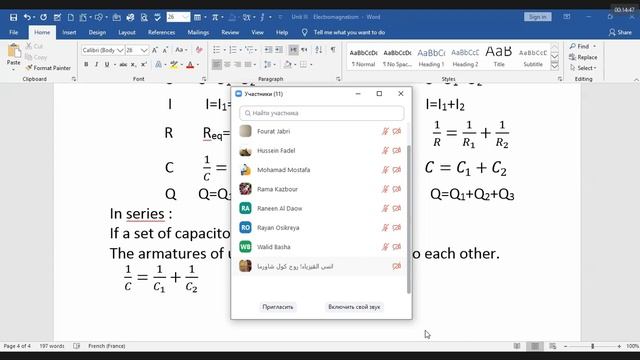Screen dimensions: 640x360
Task: Switch to Print Layout view in status bar
Action: click(535, 346)
